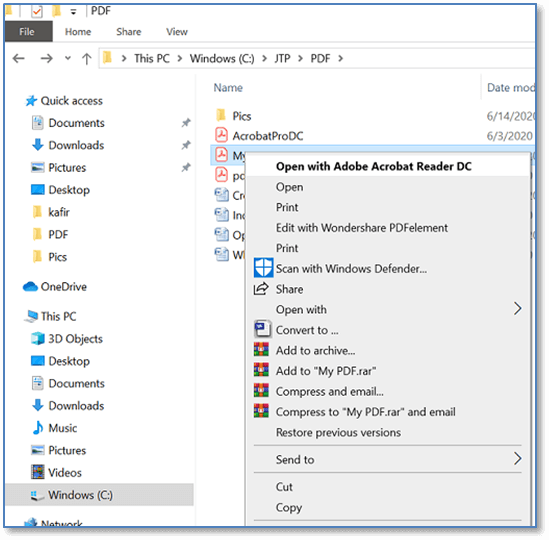This screenshot has height=540, width=549.
Task: Expand the chevron after JTP in address bar
Action: pos(300,58)
